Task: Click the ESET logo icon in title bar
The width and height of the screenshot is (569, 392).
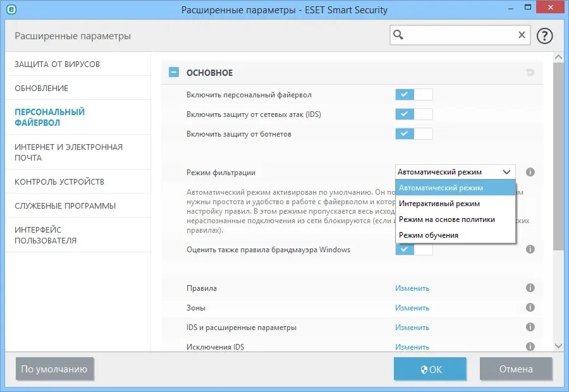Action: (x=11, y=9)
